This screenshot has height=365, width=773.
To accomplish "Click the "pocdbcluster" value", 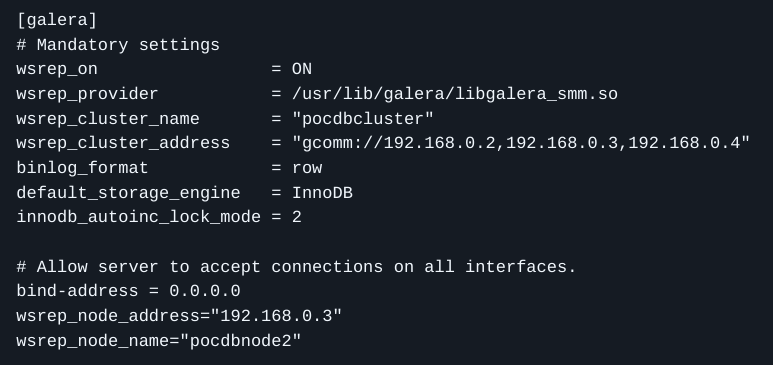I will pos(363,118).
